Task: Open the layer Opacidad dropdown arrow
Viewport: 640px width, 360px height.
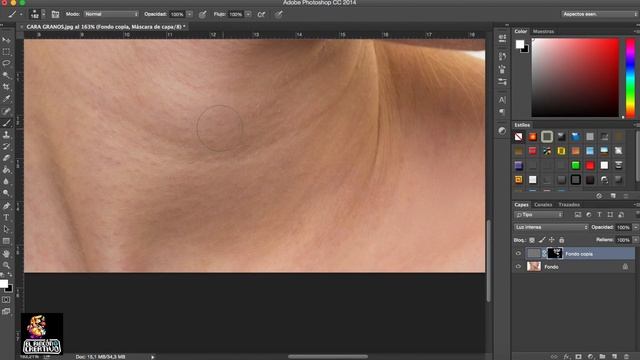Action: point(636,227)
